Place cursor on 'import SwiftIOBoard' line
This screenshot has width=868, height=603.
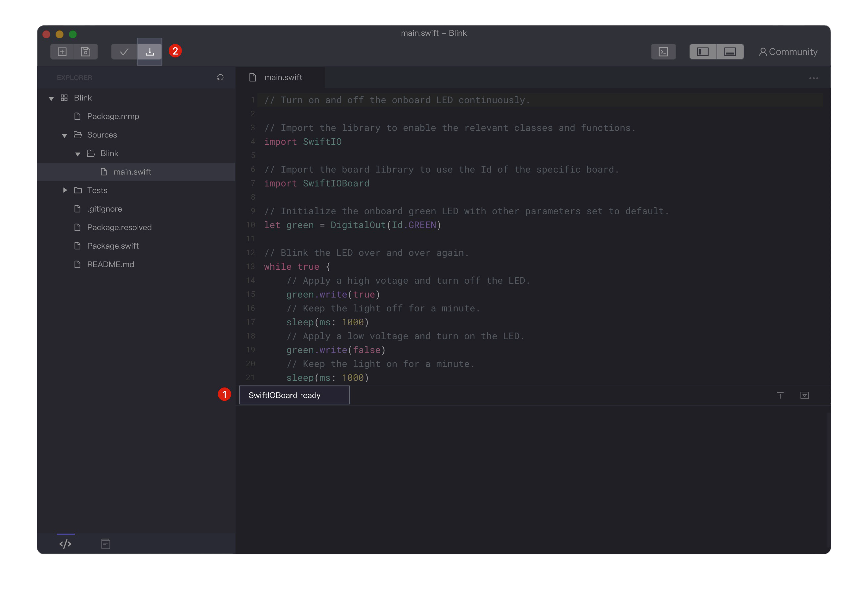tap(317, 183)
